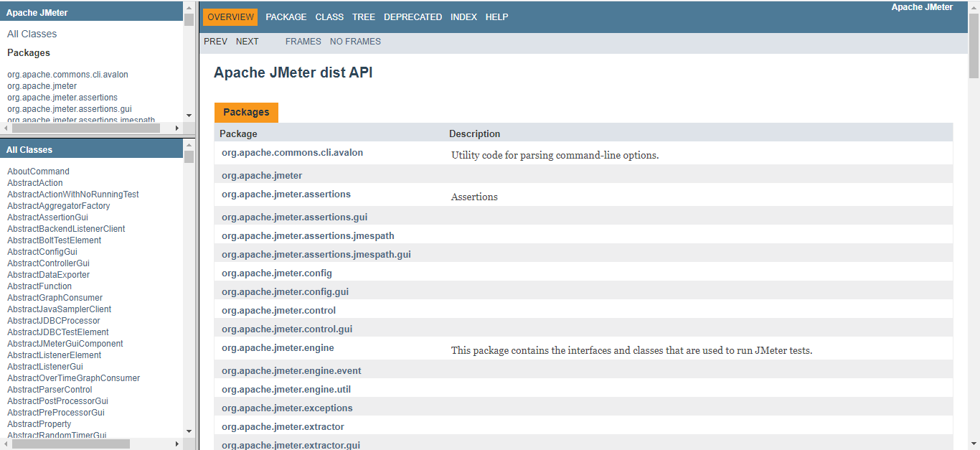Open the AbstractGraphConsumer class
Viewport: 980px width, 450px height.
click(55, 298)
